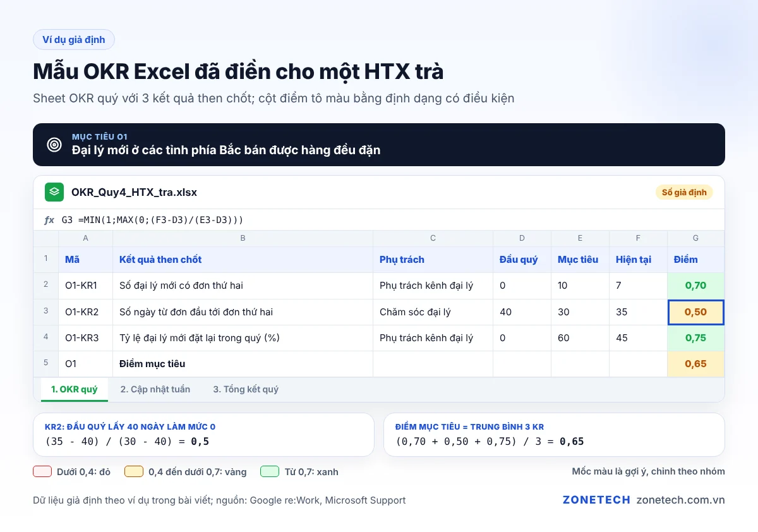Click the 'Kết quả then chốt' header cell
The width and height of the screenshot is (758, 532).
[x=243, y=260]
